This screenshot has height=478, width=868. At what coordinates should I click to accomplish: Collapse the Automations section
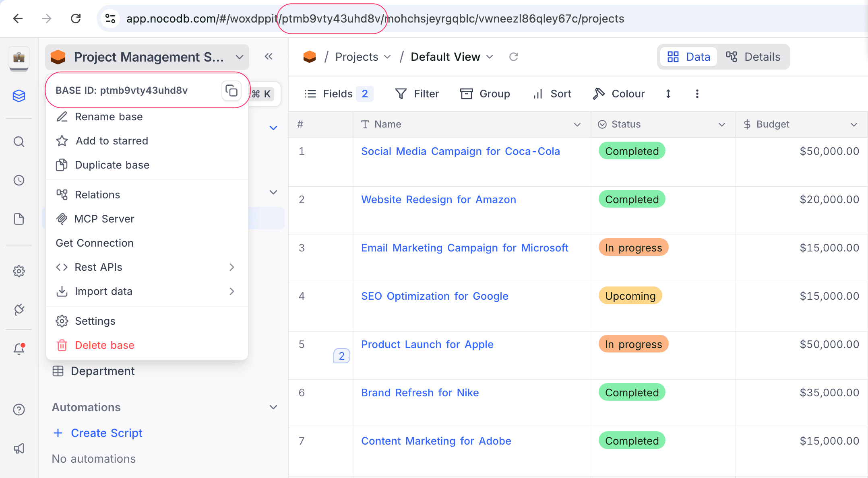coord(273,407)
